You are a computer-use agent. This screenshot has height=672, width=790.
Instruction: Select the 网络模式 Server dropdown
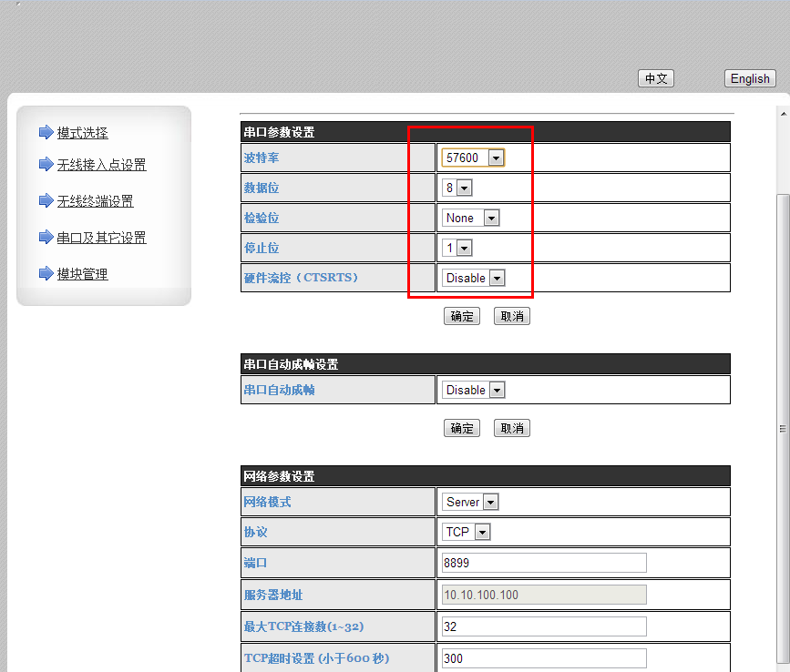470,502
